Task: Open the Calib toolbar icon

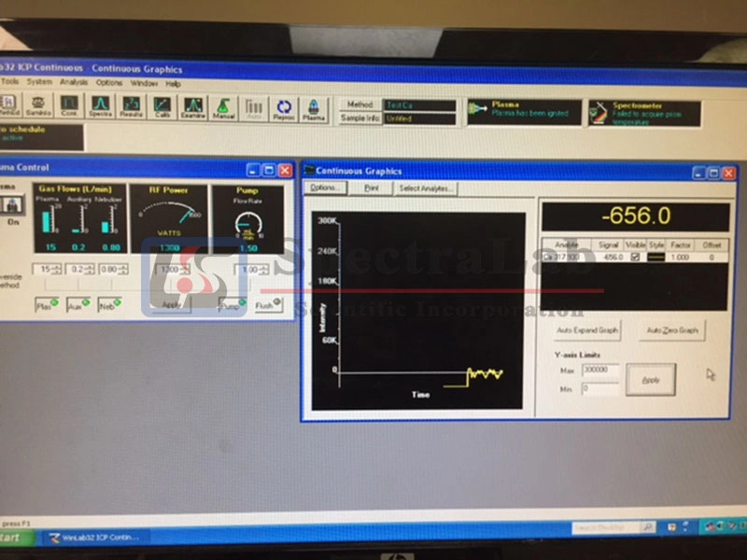Action: 162,107
